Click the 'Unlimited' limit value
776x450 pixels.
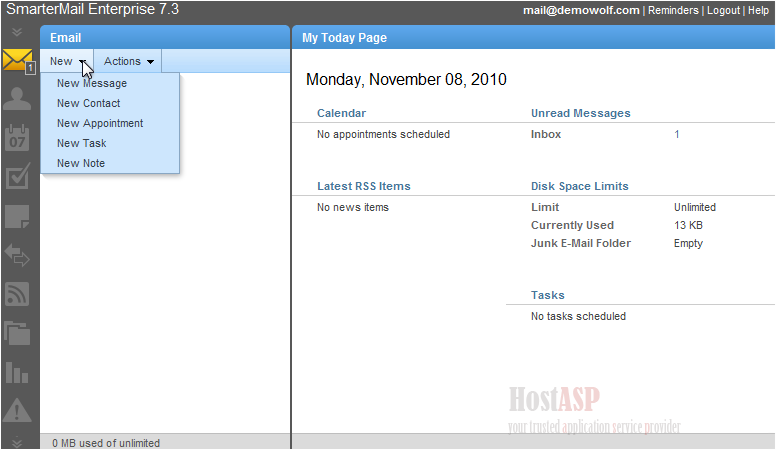695,207
